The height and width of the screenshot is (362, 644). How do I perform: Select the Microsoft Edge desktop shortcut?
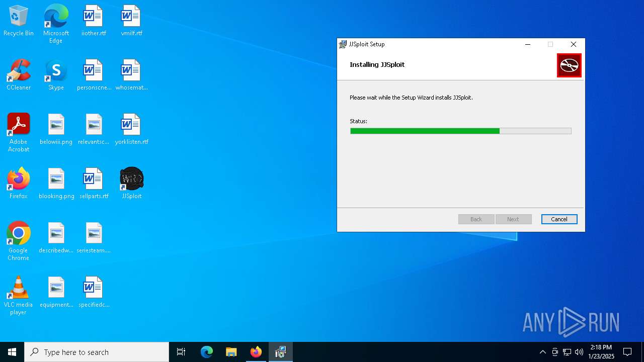pos(56,24)
